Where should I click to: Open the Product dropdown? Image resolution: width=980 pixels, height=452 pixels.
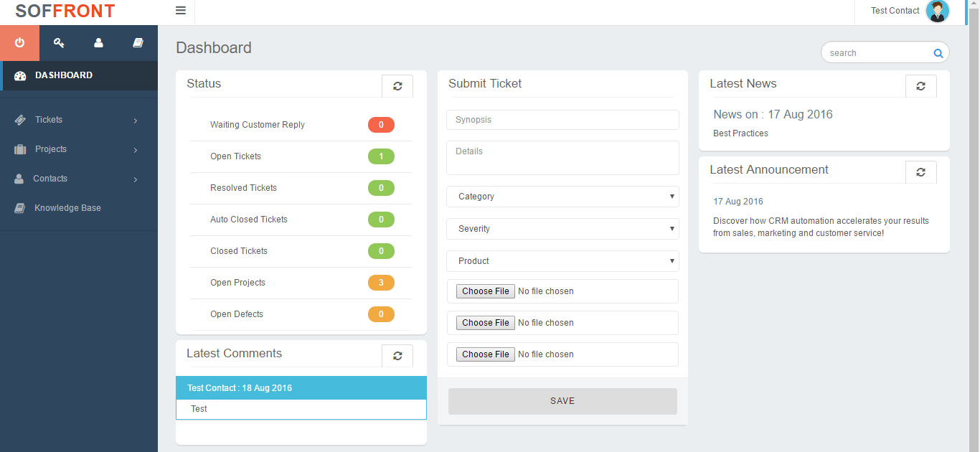pyautogui.click(x=562, y=260)
